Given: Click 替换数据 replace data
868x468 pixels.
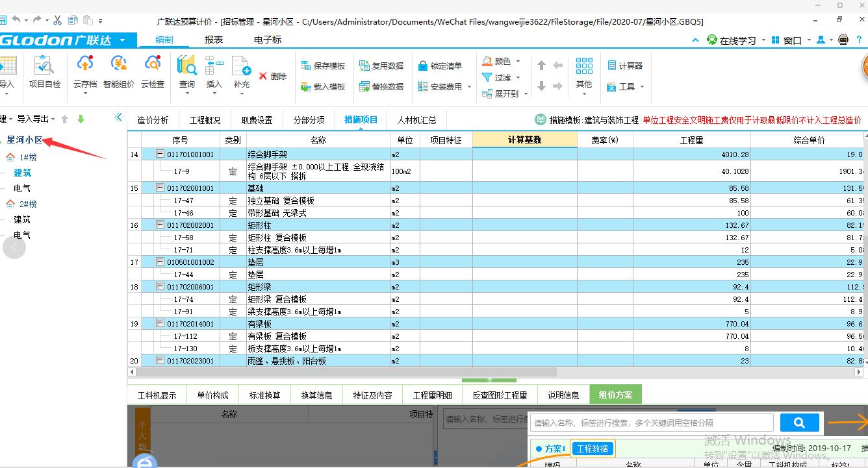Looking at the screenshot, I should tap(381, 86).
